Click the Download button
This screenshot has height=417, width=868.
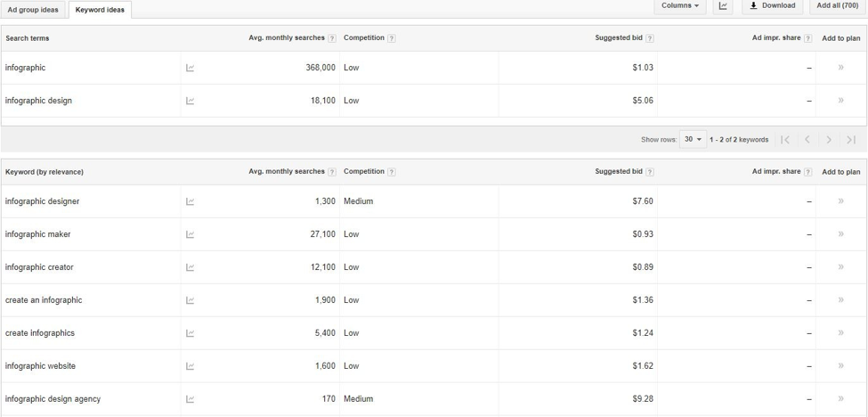(773, 6)
